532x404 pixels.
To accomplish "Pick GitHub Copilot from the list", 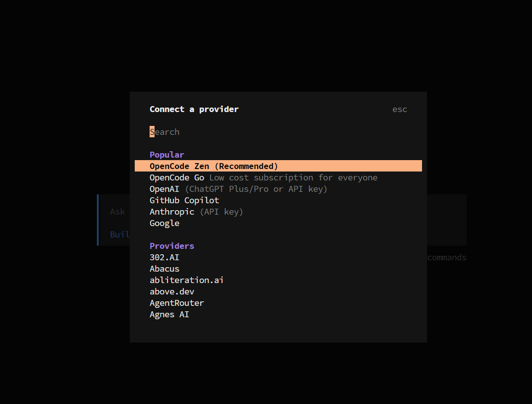I will [278, 200].
